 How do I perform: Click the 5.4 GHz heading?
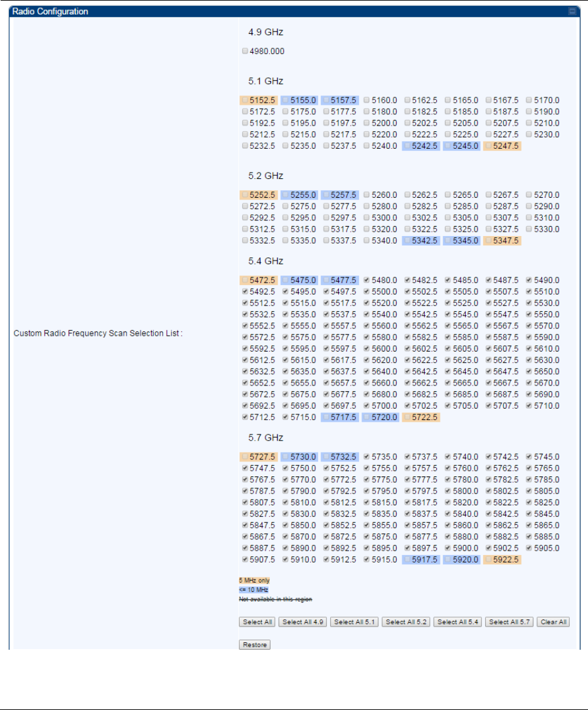tap(265, 261)
